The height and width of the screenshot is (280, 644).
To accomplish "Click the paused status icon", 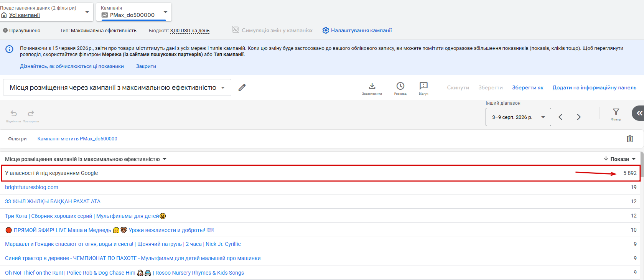I will tap(5, 30).
